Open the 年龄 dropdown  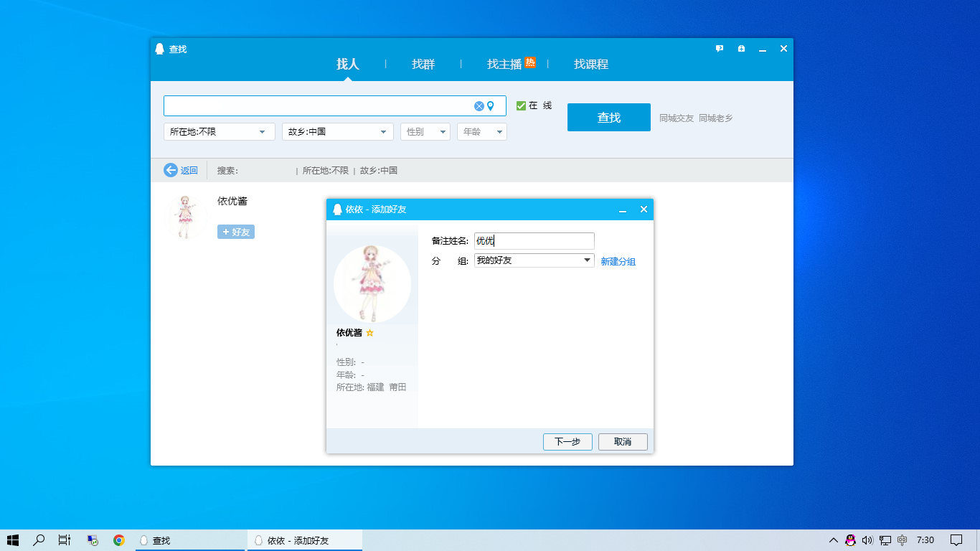(482, 132)
